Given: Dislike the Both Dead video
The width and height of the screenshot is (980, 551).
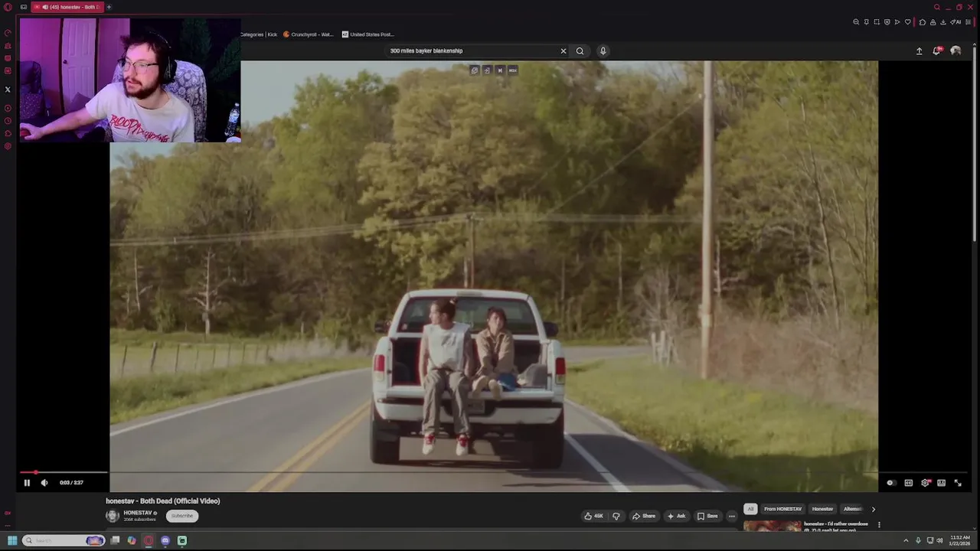Looking at the screenshot, I should 616,516.
